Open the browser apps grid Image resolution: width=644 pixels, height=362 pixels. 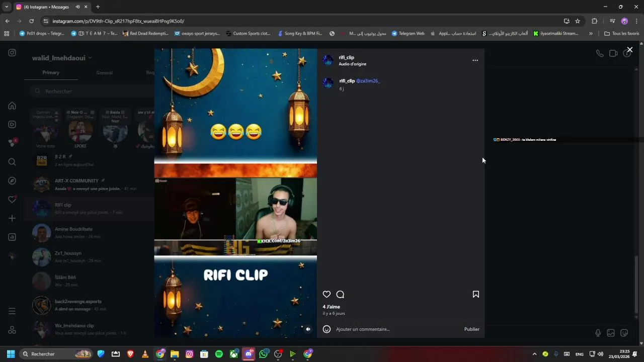click(x=7, y=34)
